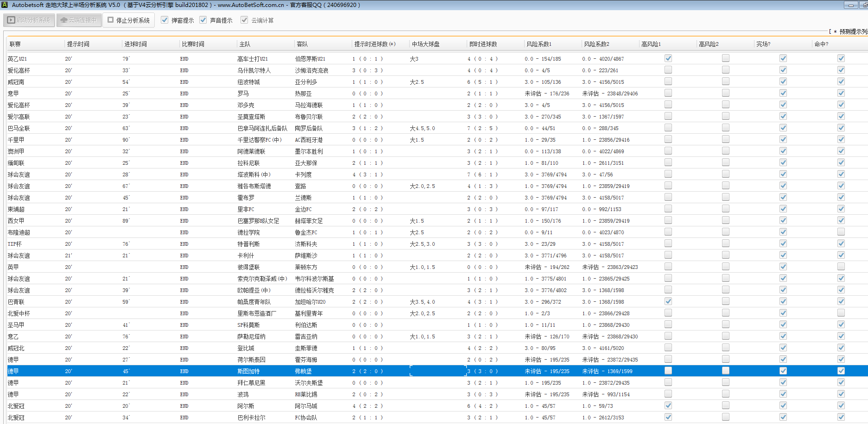Image resolution: width=868 pixels, height=424 pixels.
Task: Click the 风险系数1 column header
Action: pos(539,44)
